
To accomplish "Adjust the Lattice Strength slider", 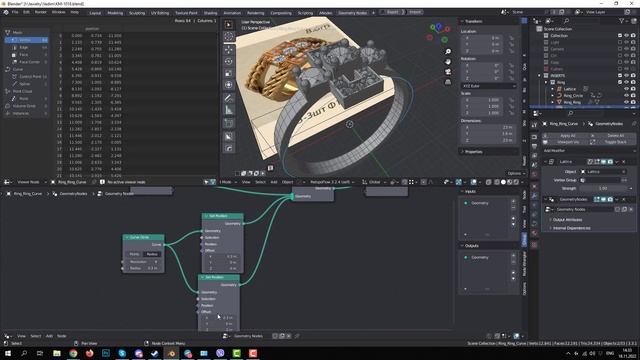I will [603, 188].
